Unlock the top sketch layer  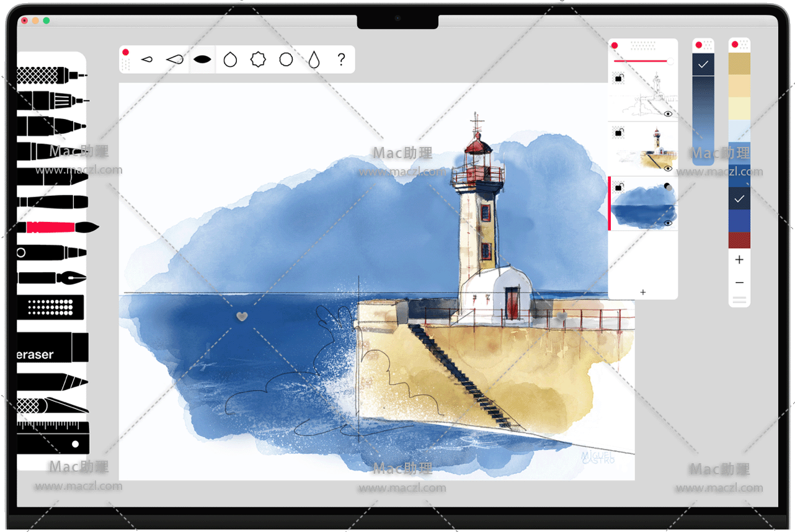(618, 78)
